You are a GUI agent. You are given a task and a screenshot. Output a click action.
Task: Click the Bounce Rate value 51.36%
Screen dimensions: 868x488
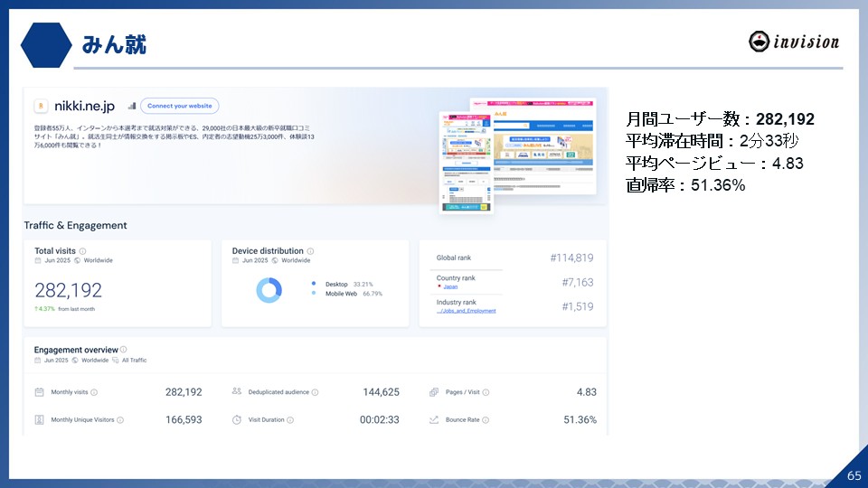[580, 420]
